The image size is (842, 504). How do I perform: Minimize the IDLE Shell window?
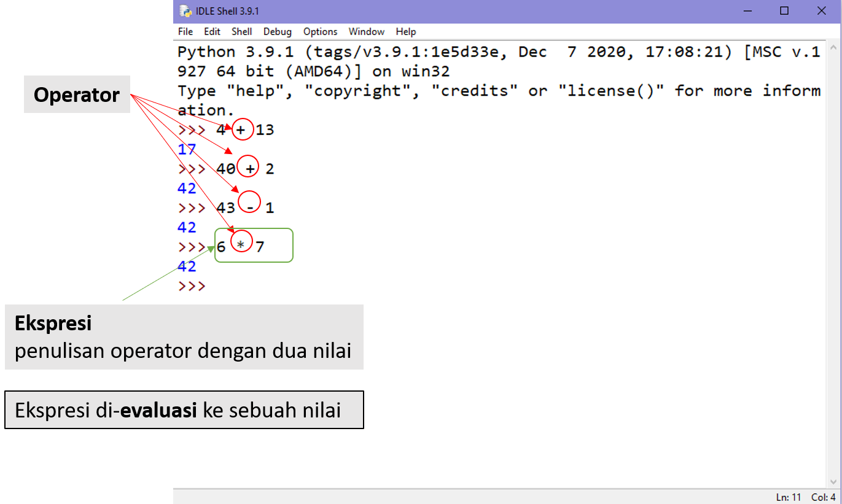747,11
